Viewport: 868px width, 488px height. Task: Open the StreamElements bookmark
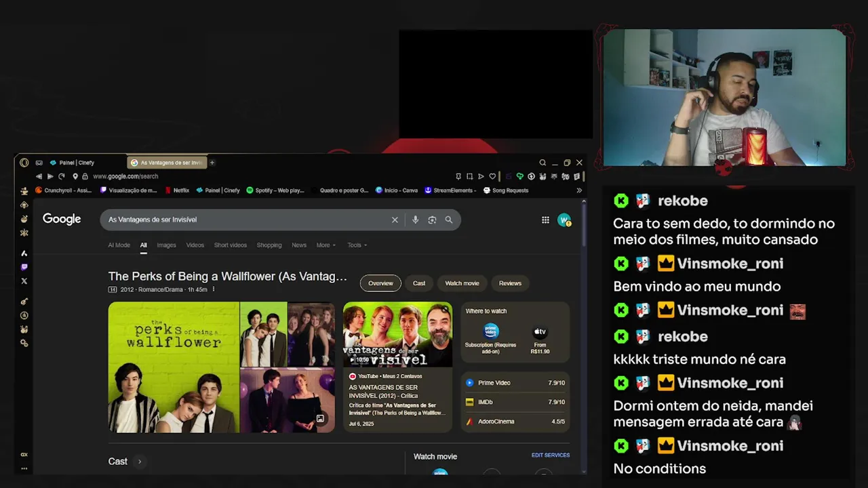[449, 190]
